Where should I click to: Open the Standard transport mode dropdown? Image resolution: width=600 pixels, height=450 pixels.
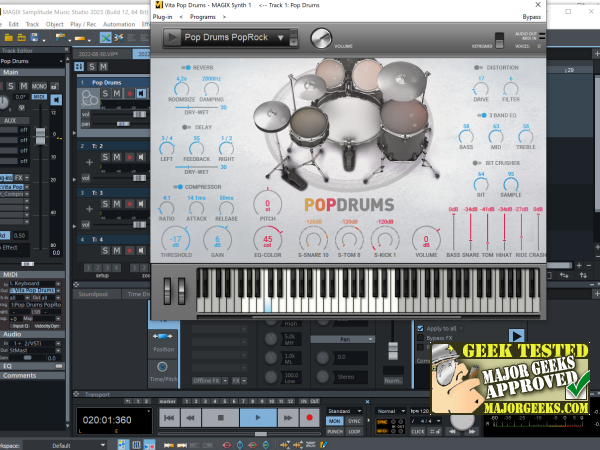(x=344, y=411)
